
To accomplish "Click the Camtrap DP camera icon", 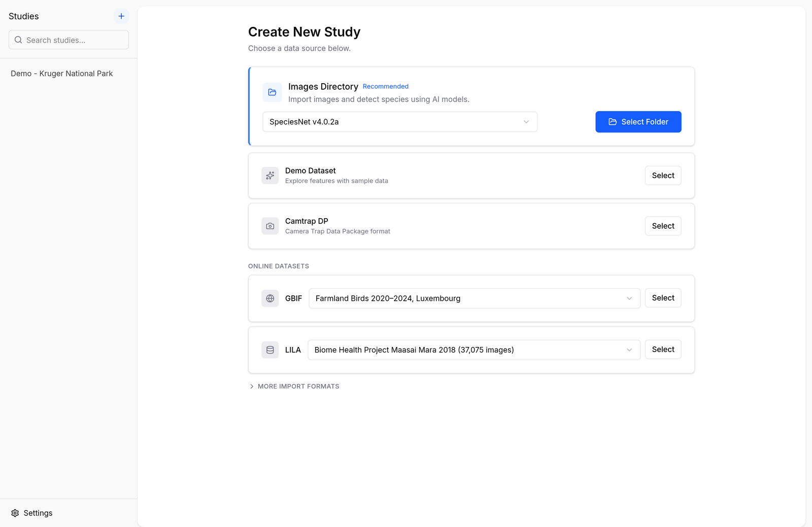I will [x=270, y=226].
